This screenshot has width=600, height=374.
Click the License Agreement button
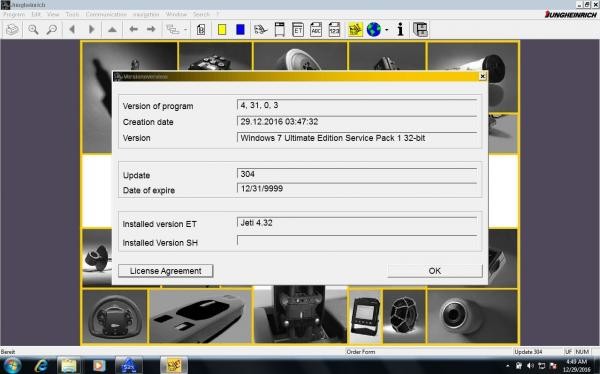[x=166, y=271]
